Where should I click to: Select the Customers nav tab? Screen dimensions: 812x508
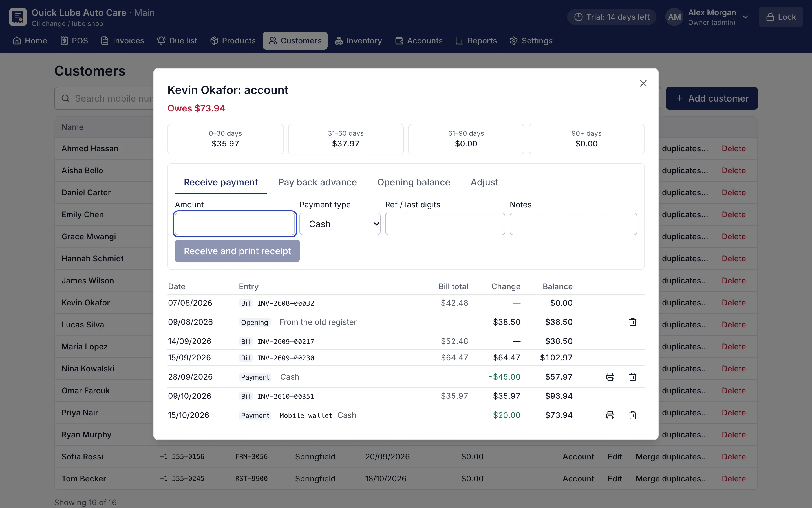(x=295, y=41)
